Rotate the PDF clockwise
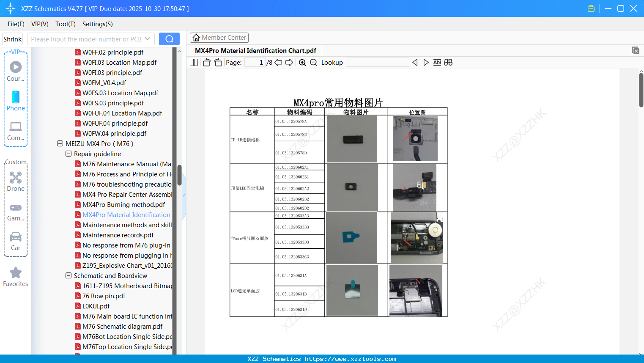This screenshot has width=644, height=363. click(217, 62)
